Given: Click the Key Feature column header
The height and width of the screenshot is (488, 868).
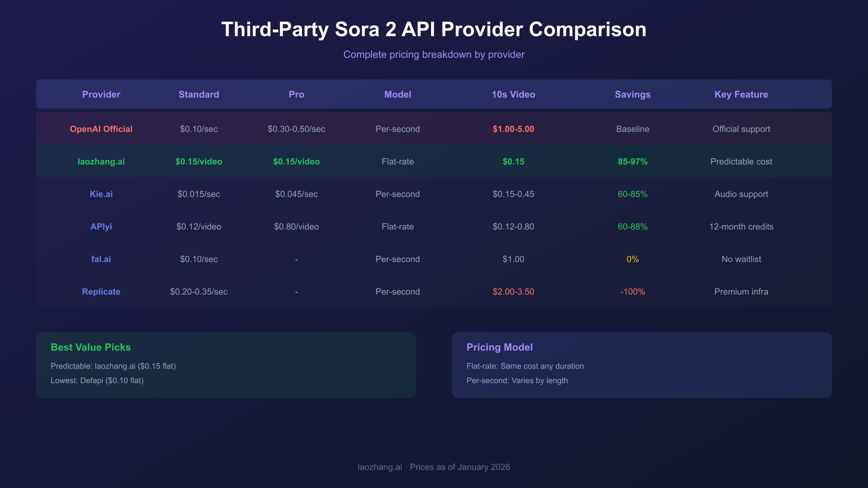Looking at the screenshot, I should 741,94.
